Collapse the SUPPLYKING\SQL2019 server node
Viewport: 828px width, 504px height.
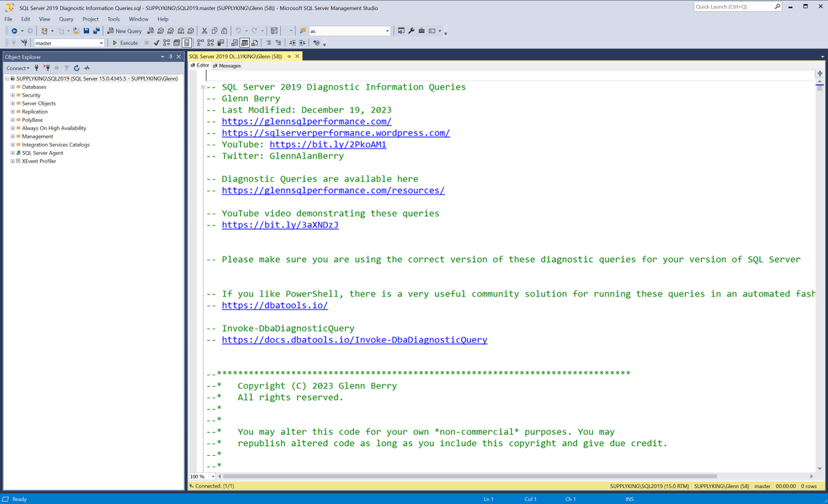[6, 79]
